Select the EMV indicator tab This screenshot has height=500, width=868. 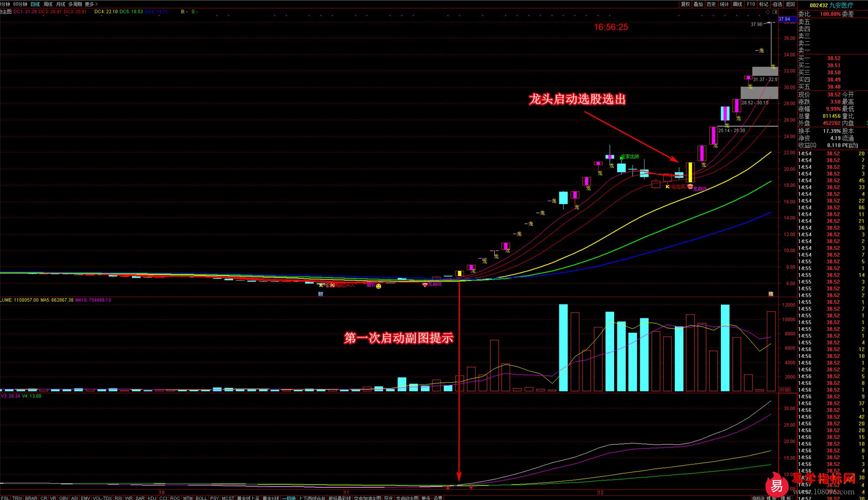click(85, 498)
